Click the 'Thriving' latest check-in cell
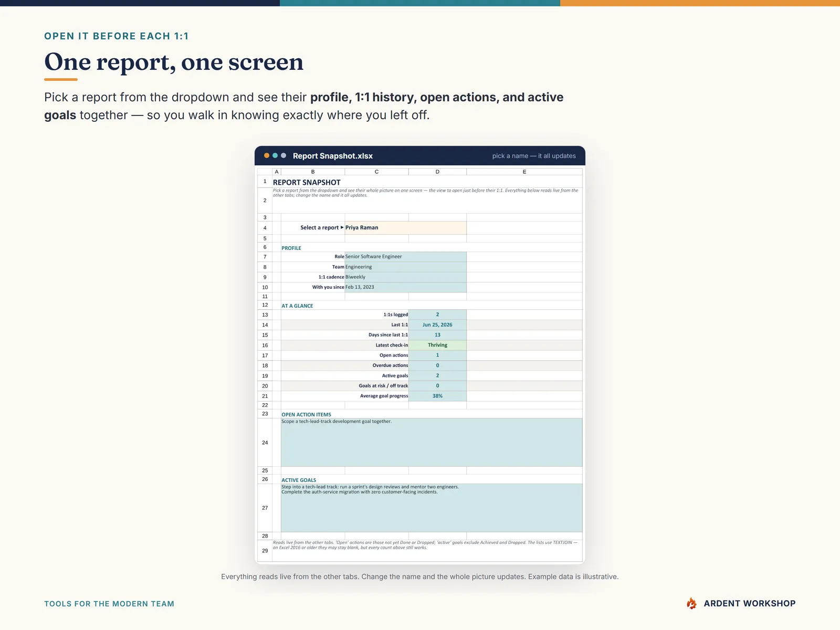 437,345
